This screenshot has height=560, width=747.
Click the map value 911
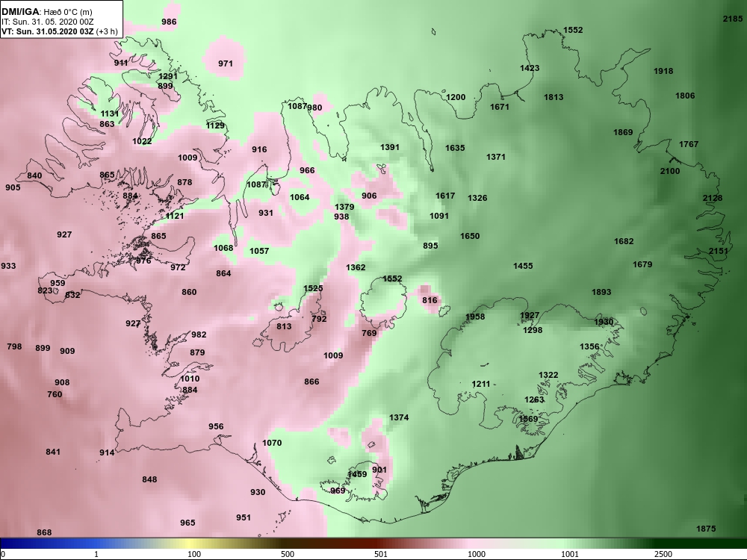[x=121, y=63]
